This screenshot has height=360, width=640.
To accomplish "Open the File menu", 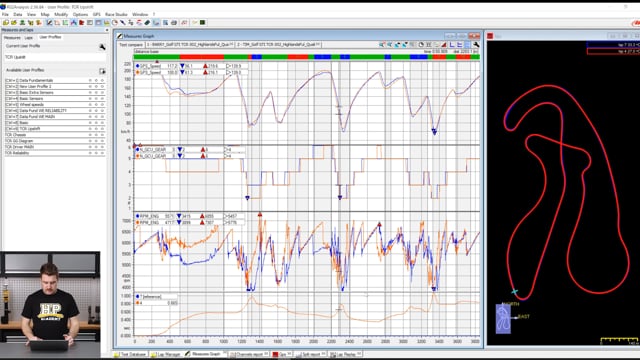I will point(5,14).
